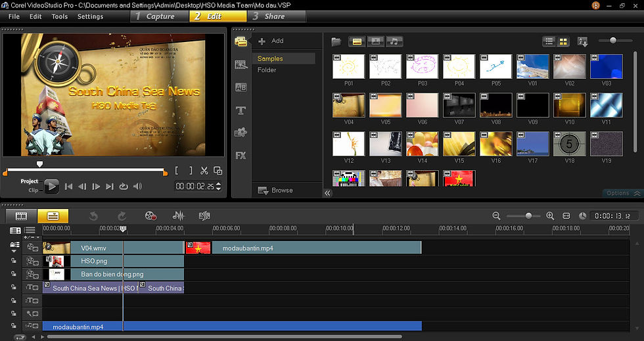
Task: Click the Redo arrow in timeline toolbar
Action: pyautogui.click(x=122, y=216)
